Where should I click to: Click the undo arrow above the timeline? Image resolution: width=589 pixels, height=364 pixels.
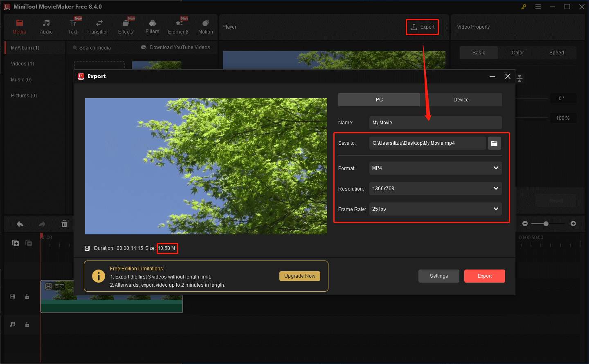click(x=20, y=224)
